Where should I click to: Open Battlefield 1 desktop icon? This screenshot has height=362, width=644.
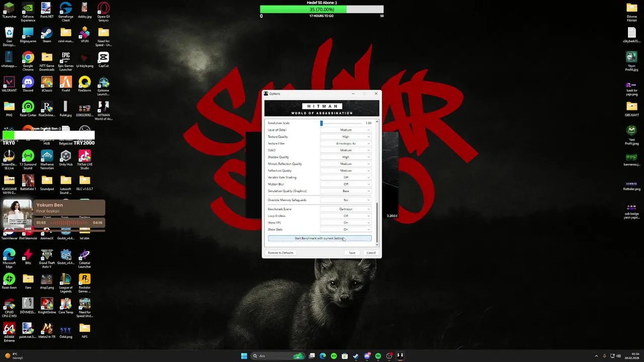[x=28, y=183]
